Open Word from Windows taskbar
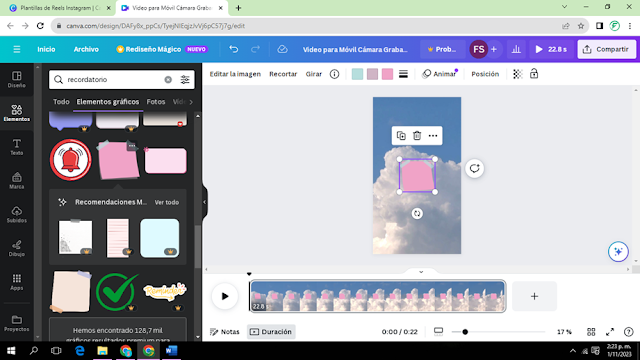The image size is (640, 360). 171,351
